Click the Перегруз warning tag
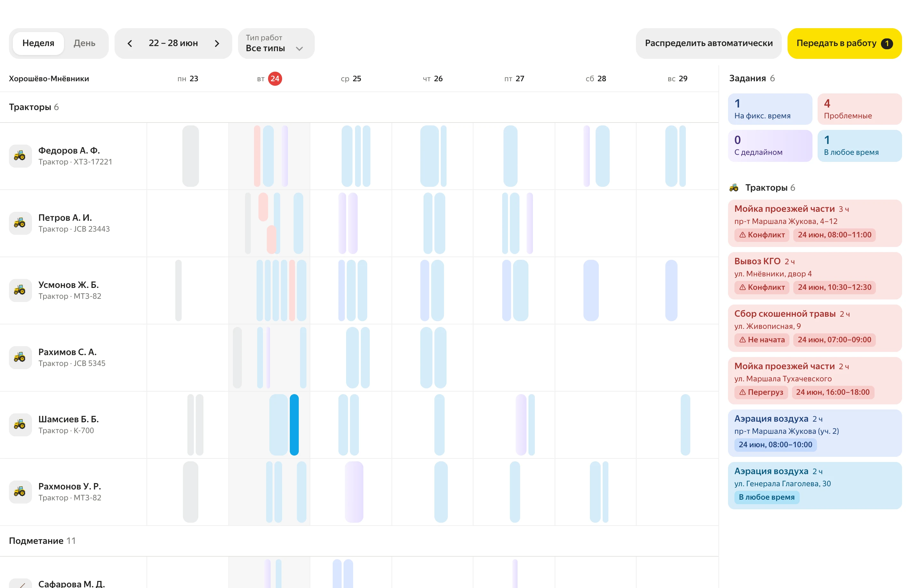This screenshot has height=588, width=911. coord(761,392)
